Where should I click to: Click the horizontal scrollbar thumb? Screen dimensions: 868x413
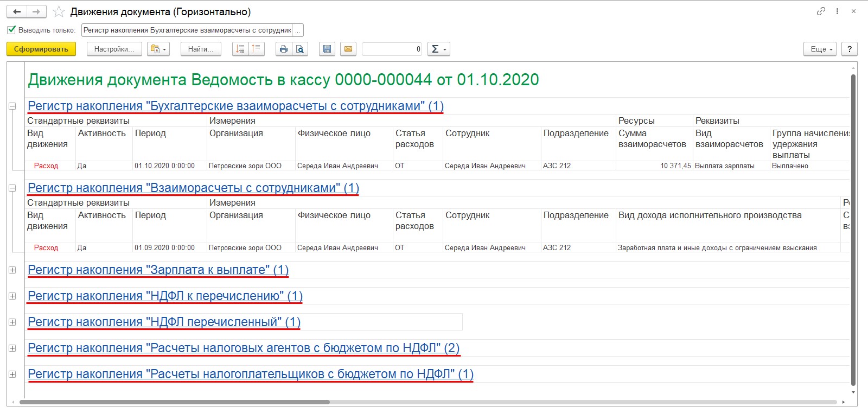pos(175,402)
